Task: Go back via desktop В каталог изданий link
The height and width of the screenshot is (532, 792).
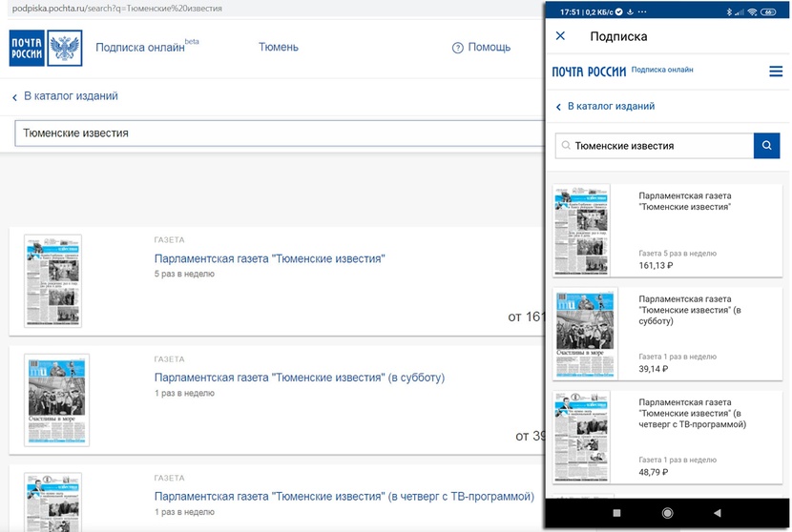Action: click(x=71, y=96)
